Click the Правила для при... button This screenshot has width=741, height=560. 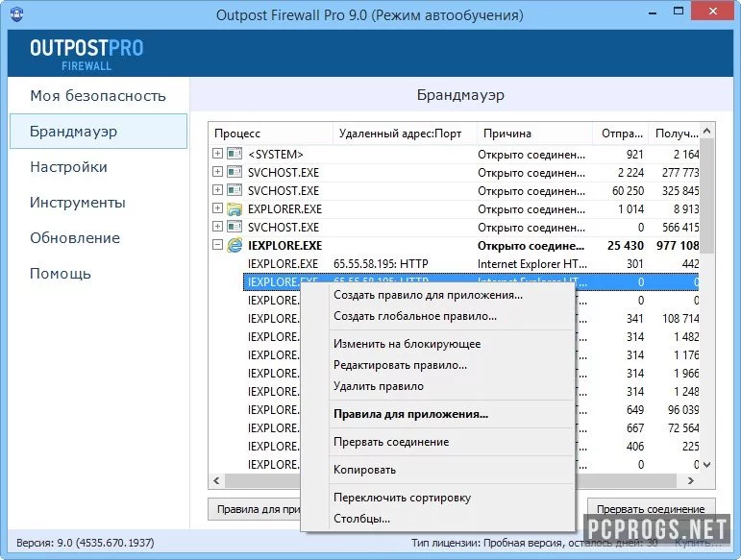pos(256,509)
